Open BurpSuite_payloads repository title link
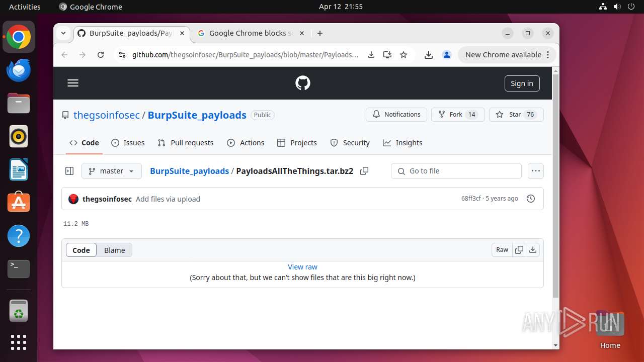The image size is (644, 362). [x=197, y=115]
